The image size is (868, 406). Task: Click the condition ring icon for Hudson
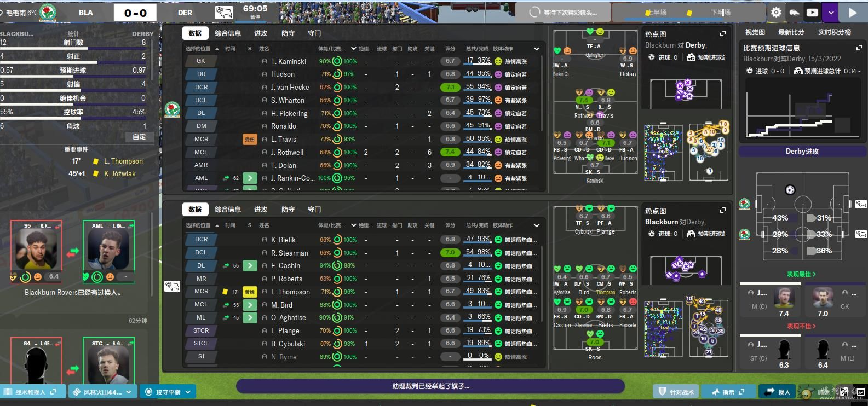[x=337, y=74]
